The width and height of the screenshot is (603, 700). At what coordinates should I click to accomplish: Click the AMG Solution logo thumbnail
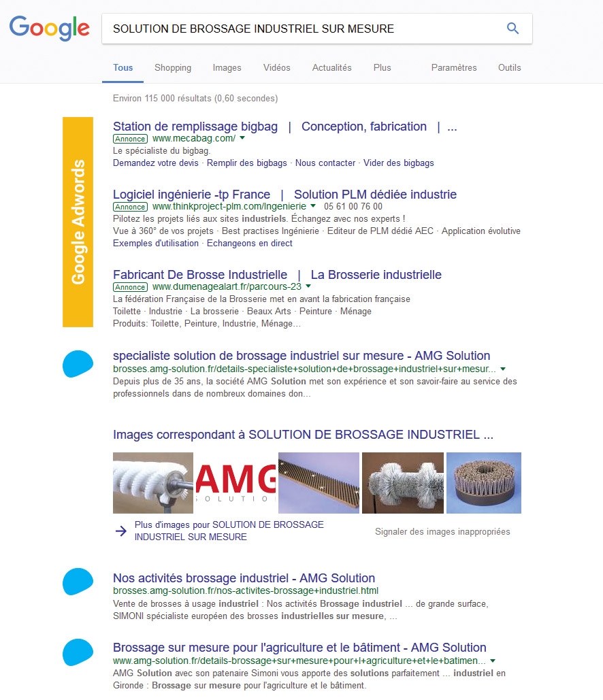[235, 483]
